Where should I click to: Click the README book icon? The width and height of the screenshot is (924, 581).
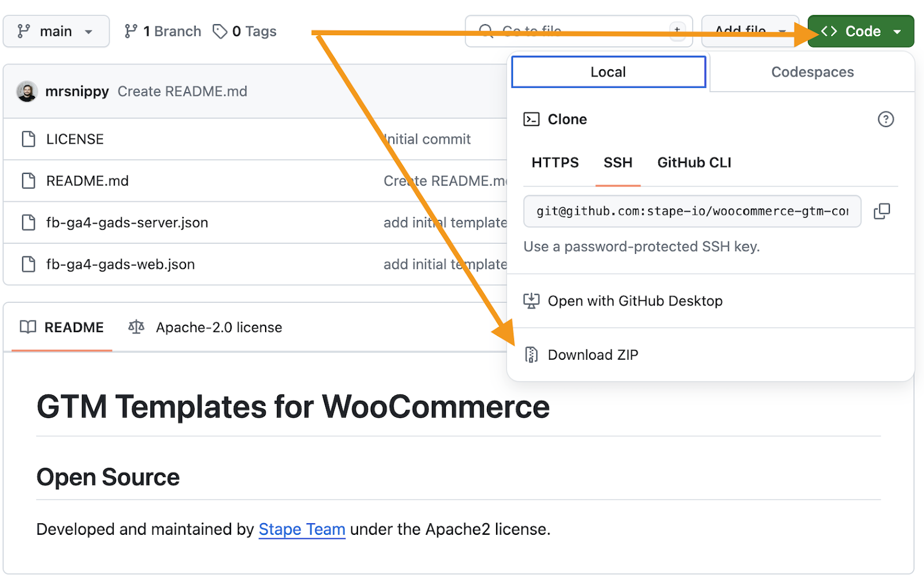pos(27,327)
